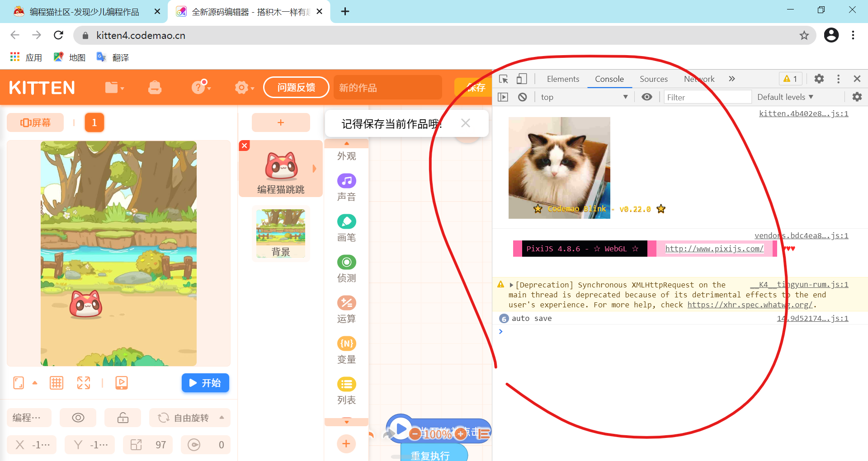Open the Default levels dropdown
Viewport: 868px width, 461px height.
[785, 97]
